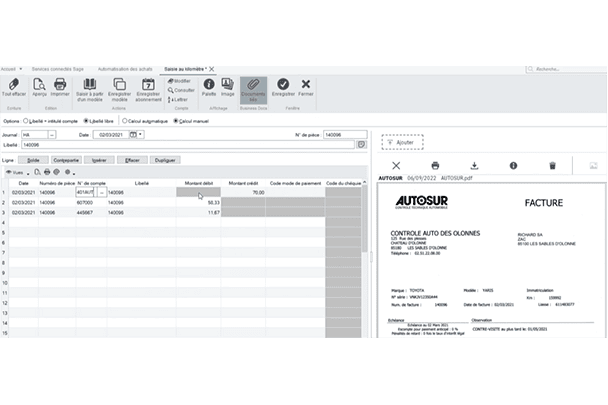Click debit amount 11,67 in row 3
This screenshot has width=608, height=405.
click(199, 213)
